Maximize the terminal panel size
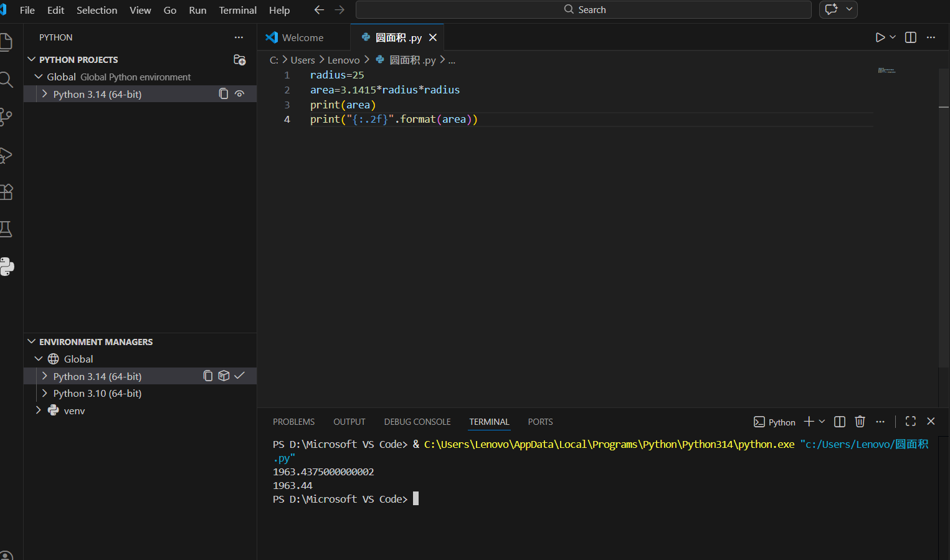This screenshot has height=560, width=950. click(x=911, y=422)
